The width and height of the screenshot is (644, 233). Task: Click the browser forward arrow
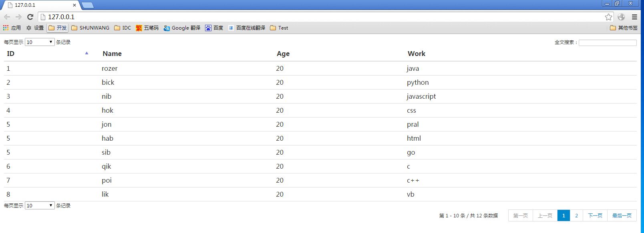(x=18, y=17)
